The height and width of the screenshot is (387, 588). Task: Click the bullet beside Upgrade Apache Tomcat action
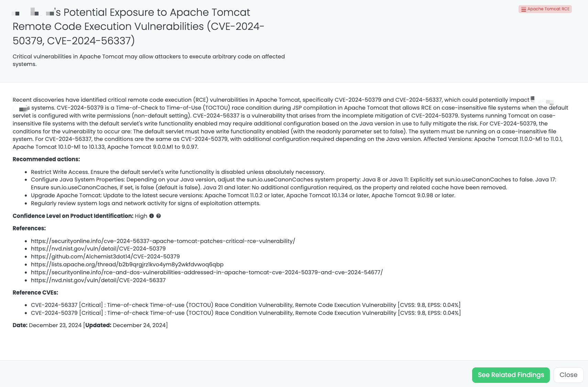click(x=26, y=195)
